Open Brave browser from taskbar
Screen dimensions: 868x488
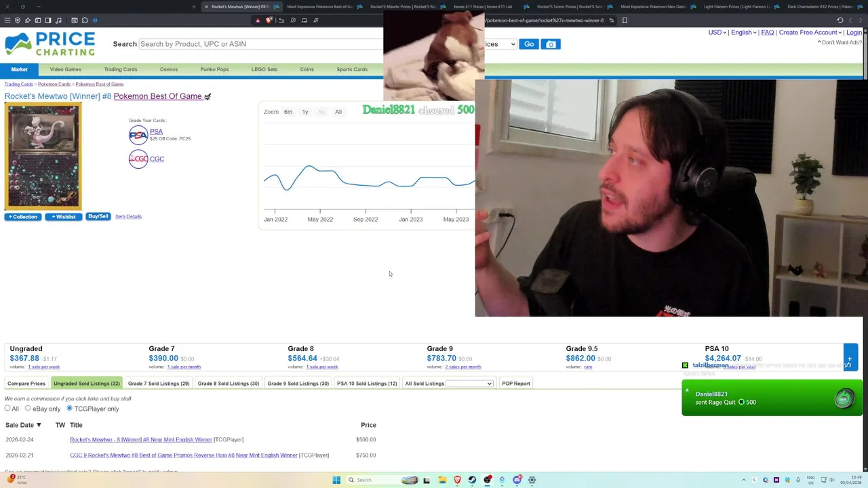click(458, 480)
